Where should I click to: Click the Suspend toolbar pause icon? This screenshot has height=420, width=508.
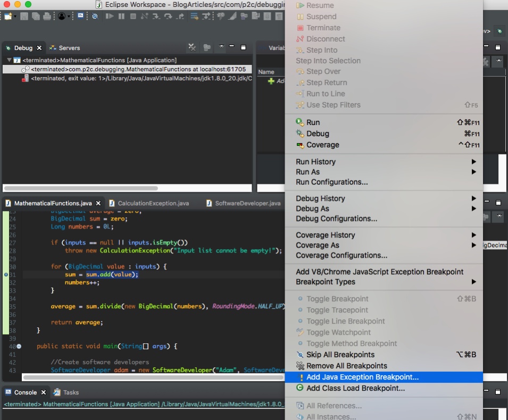(x=121, y=16)
